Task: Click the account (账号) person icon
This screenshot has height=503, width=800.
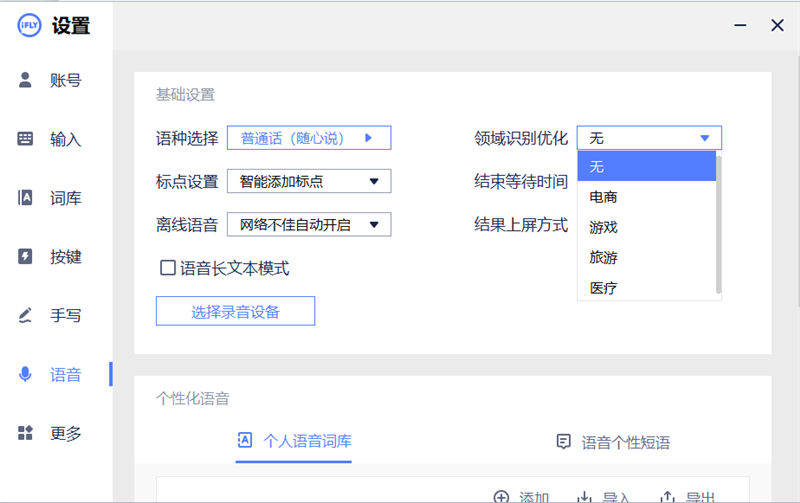Action: click(x=26, y=80)
